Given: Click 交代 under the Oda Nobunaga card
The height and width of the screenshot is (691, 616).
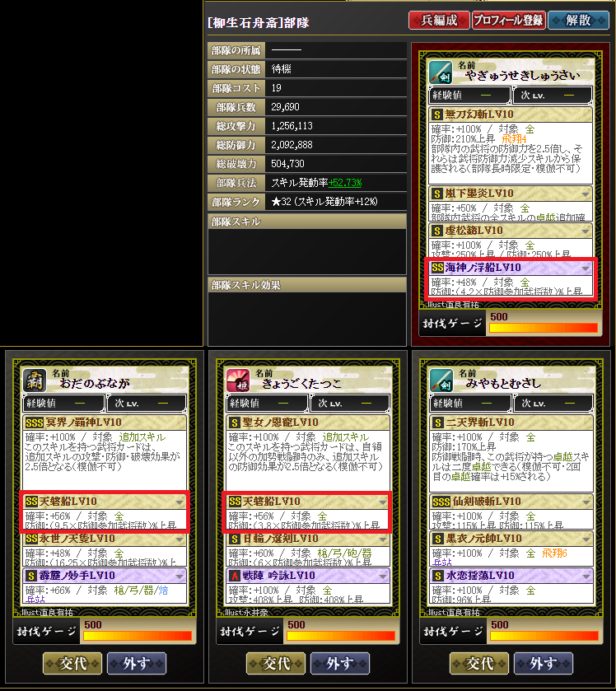Looking at the screenshot, I should (72, 663).
